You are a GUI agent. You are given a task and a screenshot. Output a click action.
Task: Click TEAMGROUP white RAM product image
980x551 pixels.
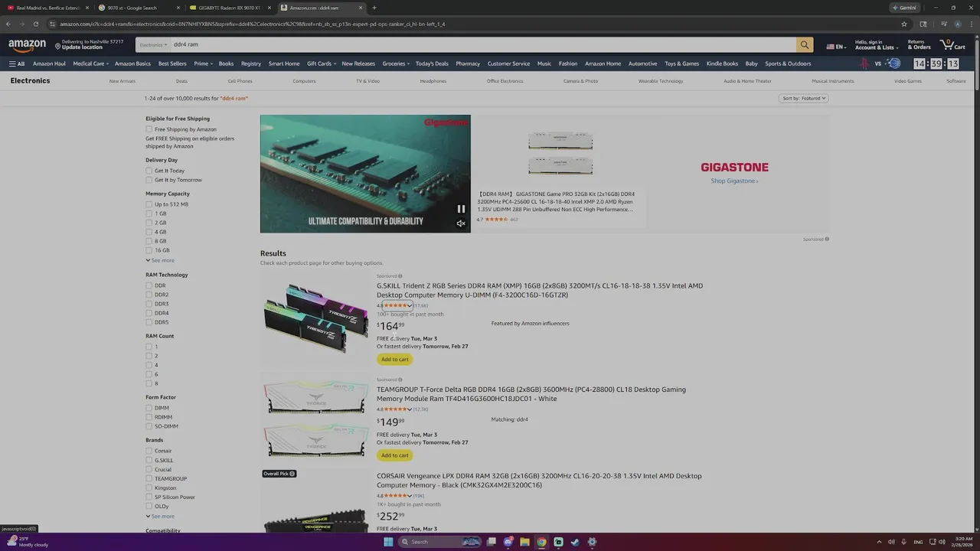coord(315,419)
